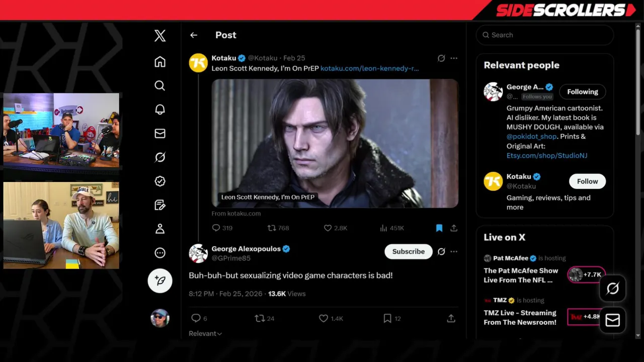Open Profile person icon in sidebar
The height and width of the screenshot is (362, 644).
(x=160, y=229)
